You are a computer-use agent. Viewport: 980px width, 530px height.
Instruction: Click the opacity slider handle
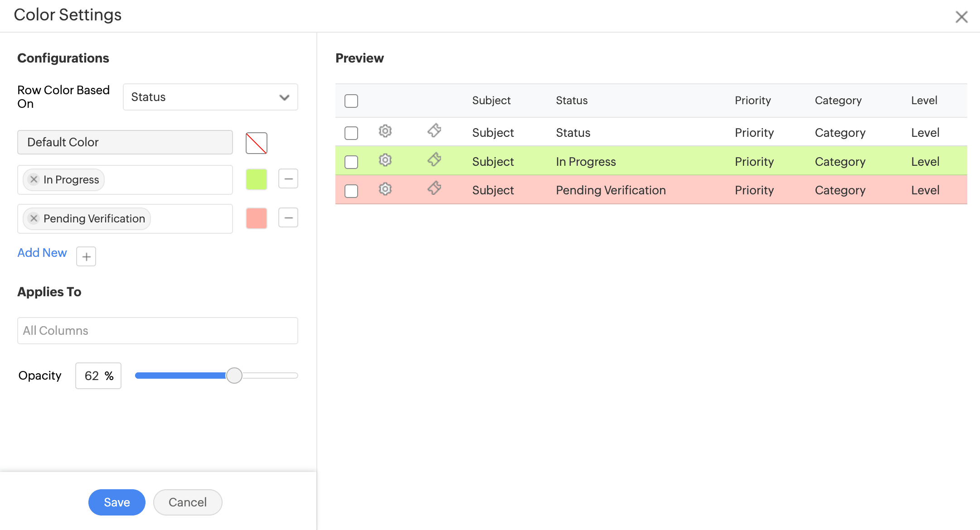point(234,376)
